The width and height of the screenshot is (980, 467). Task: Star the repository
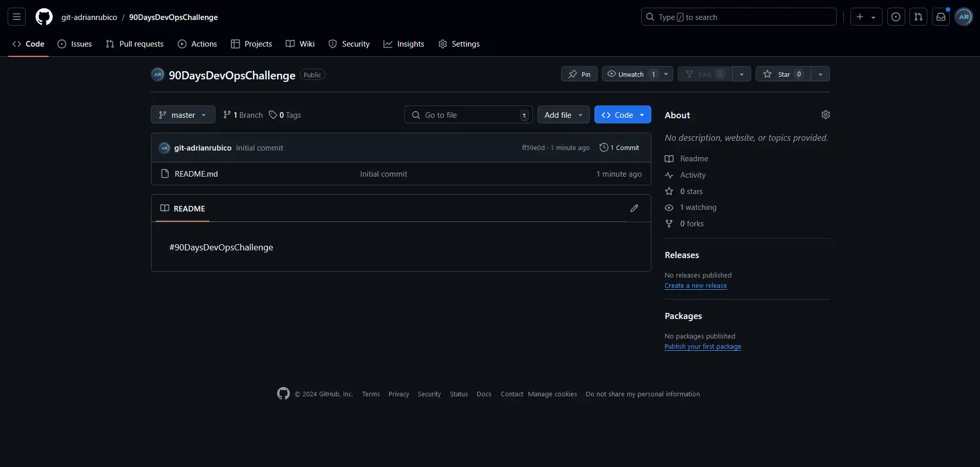783,74
